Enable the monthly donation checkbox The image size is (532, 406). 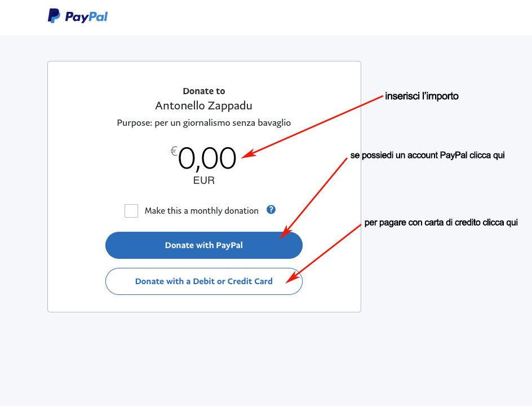pos(131,211)
